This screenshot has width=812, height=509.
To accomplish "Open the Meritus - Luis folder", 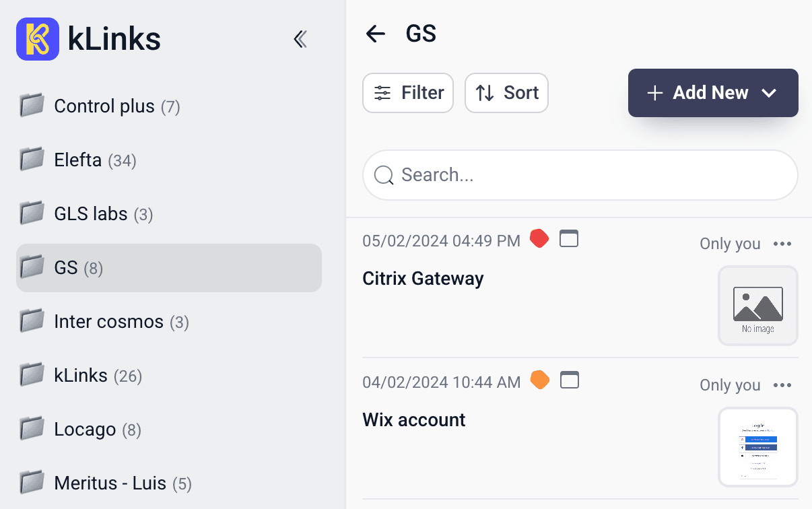I will (x=110, y=483).
